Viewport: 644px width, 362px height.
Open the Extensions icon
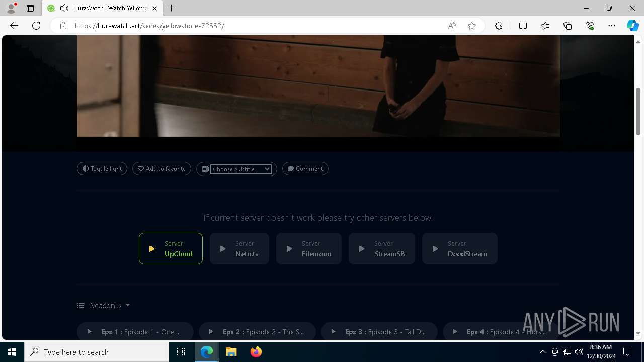click(x=499, y=26)
